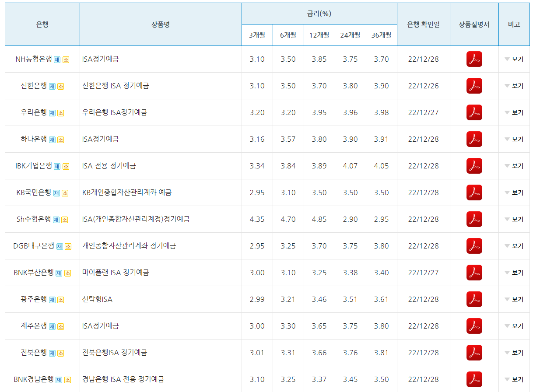Click the blue 재 badge next to 하나은행
The width and height of the screenshot is (533, 392).
pyautogui.click(x=52, y=140)
